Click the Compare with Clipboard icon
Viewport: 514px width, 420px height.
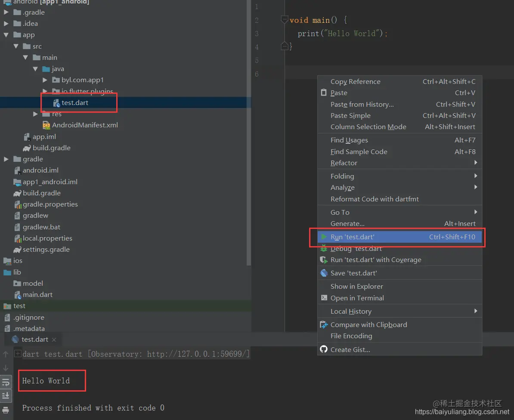324,324
